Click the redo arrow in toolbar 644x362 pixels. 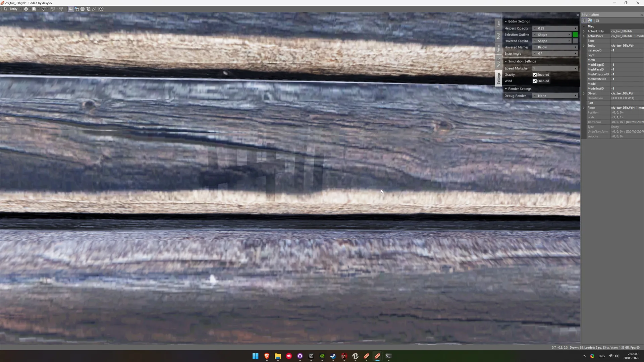point(61,9)
